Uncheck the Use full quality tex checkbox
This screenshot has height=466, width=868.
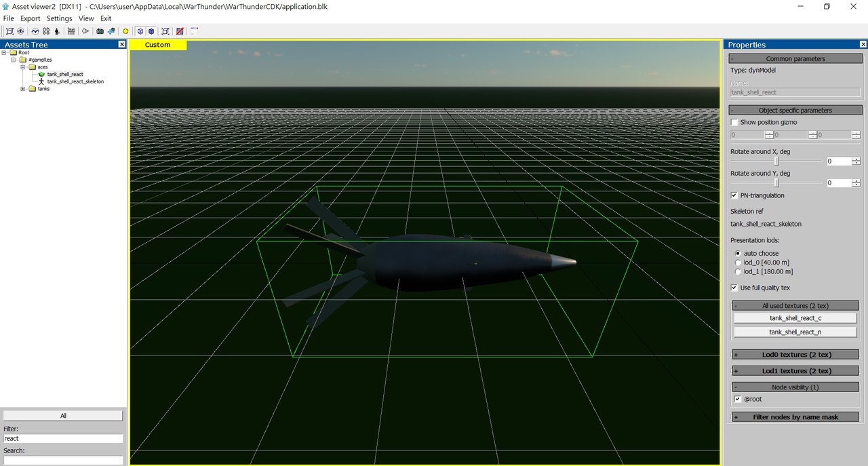pyautogui.click(x=734, y=288)
